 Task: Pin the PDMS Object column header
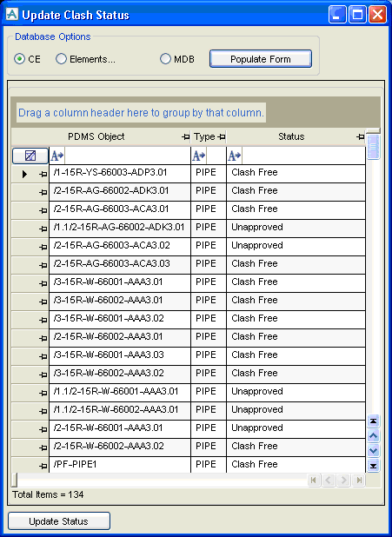[x=185, y=137]
